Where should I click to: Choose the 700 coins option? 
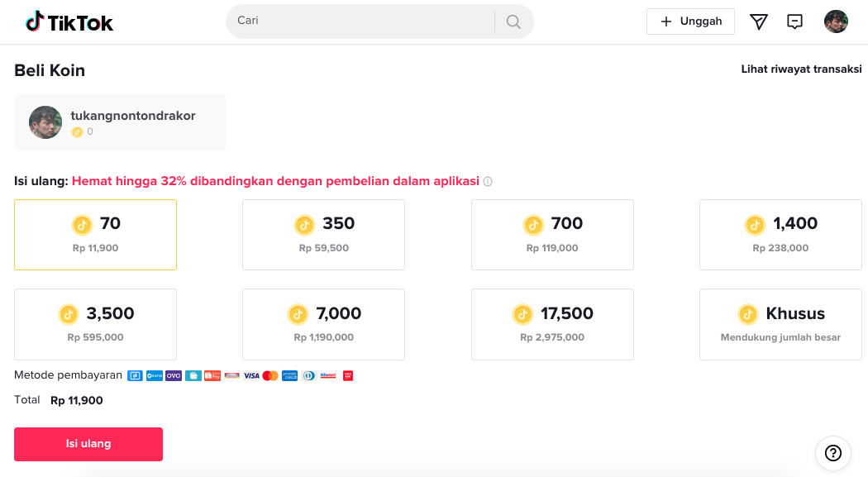pyautogui.click(x=552, y=235)
